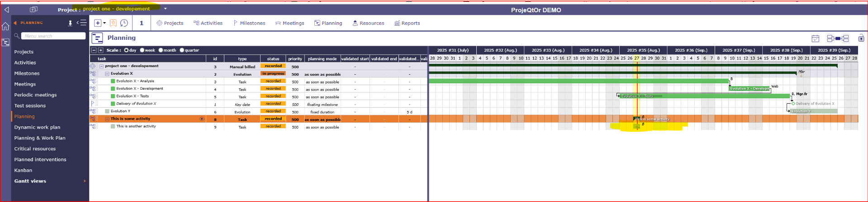
Task: Open Periodic meetings in the left sidebar
Action: [35, 95]
